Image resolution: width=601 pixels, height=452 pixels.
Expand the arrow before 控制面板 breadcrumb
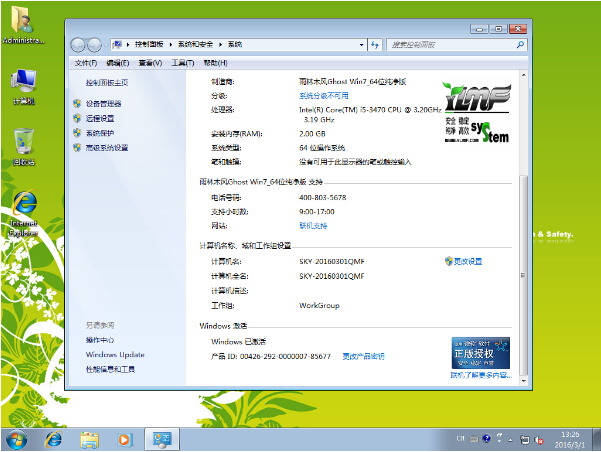point(128,44)
